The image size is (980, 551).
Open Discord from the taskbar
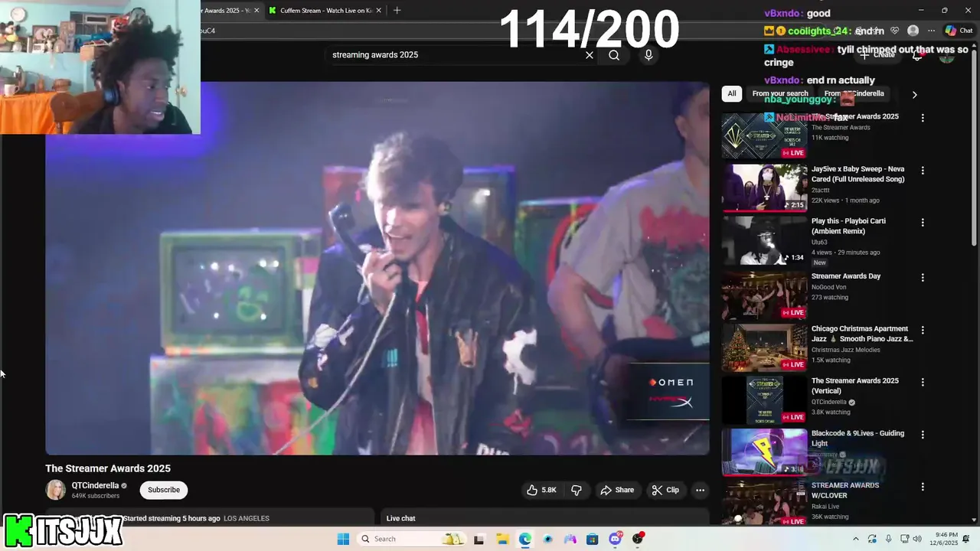coord(615,539)
